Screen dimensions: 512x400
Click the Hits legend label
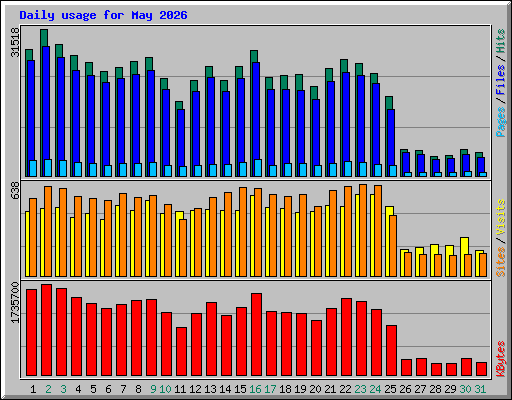tap(500, 41)
